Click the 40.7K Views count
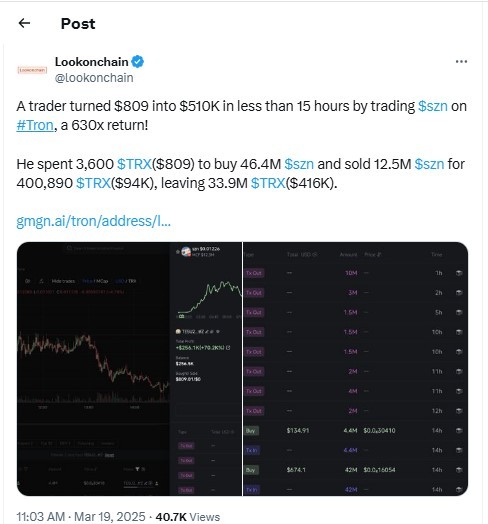Viewport: 488px width, 524px height. 188,517
